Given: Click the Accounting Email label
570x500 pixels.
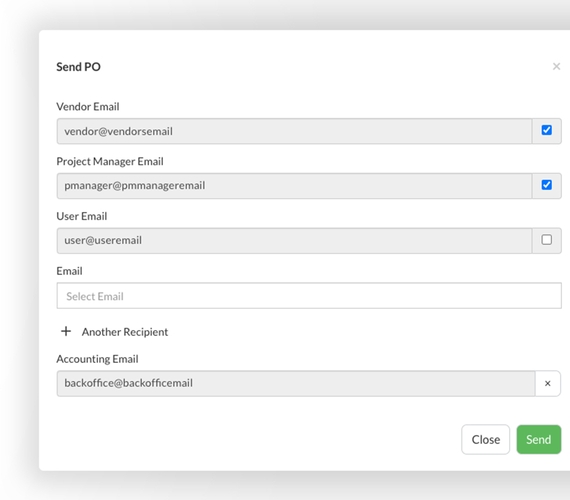Looking at the screenshot, I should 97,359.
